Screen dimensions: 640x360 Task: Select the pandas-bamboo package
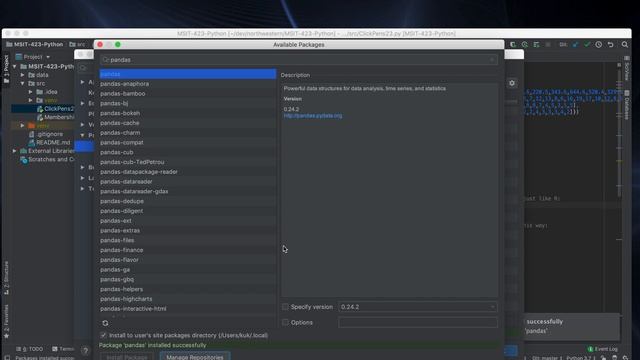point(188,93)
